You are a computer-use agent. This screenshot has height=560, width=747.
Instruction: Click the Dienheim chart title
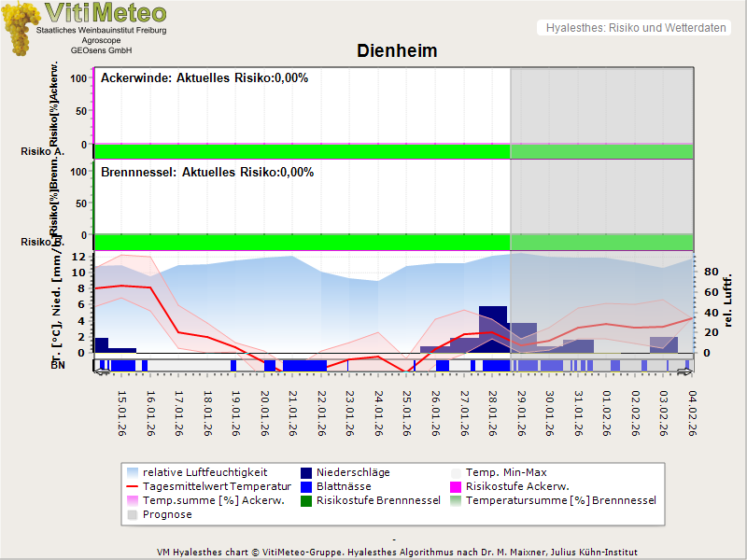pos(397,50)
